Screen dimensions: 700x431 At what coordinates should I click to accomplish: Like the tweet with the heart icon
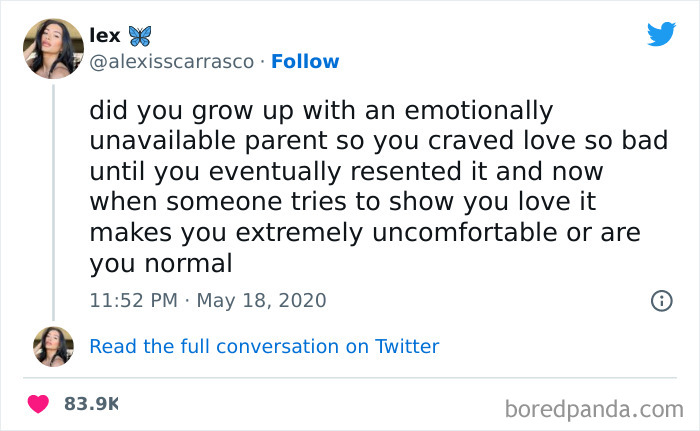(x=38, y=405)
